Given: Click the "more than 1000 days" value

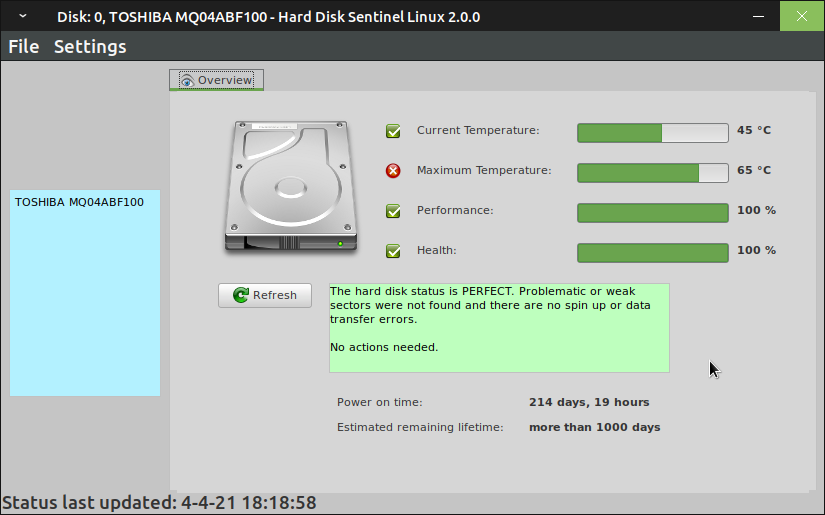Looking at the screenshot, I should 595,427.
